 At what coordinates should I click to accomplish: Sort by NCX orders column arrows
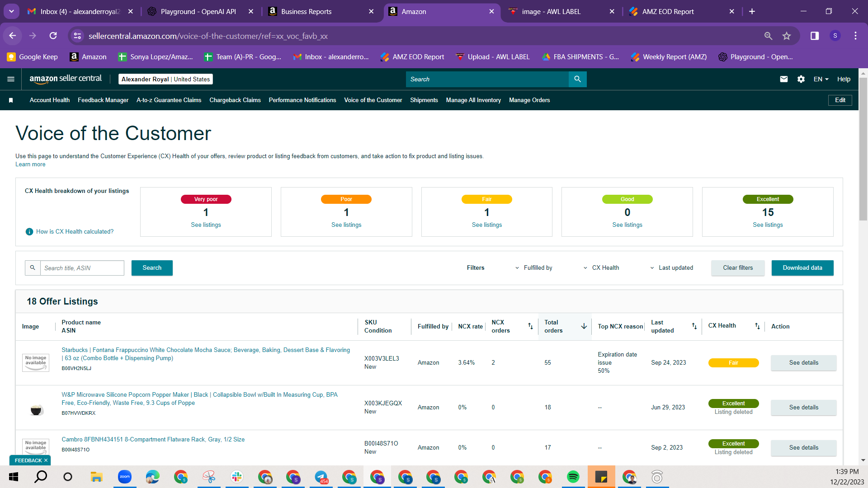[x=530, y=326]
